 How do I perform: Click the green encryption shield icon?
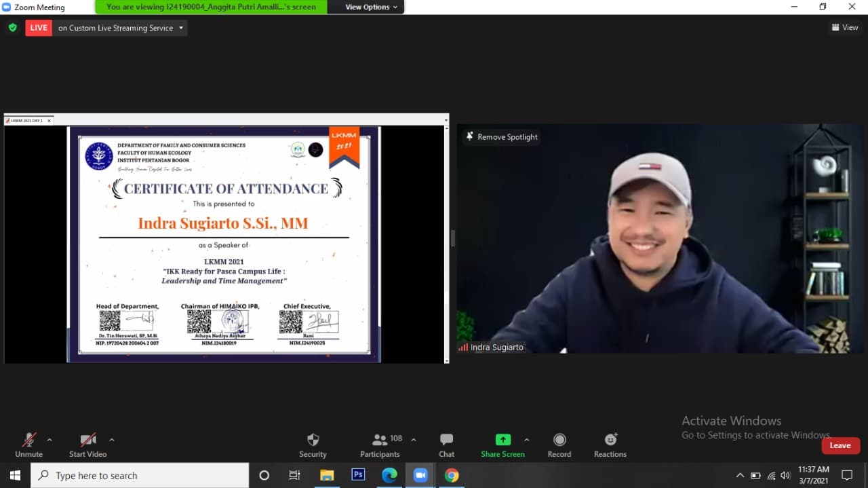coord(12,28)
